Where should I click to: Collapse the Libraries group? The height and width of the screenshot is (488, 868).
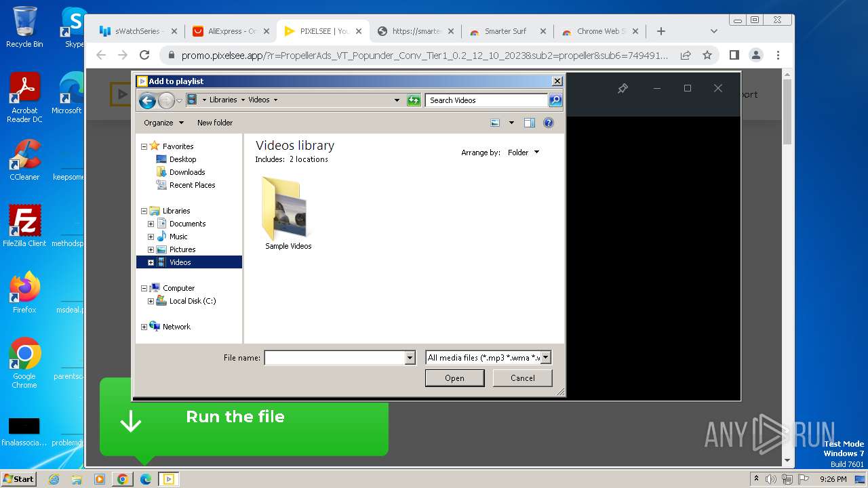pos(144,211)
